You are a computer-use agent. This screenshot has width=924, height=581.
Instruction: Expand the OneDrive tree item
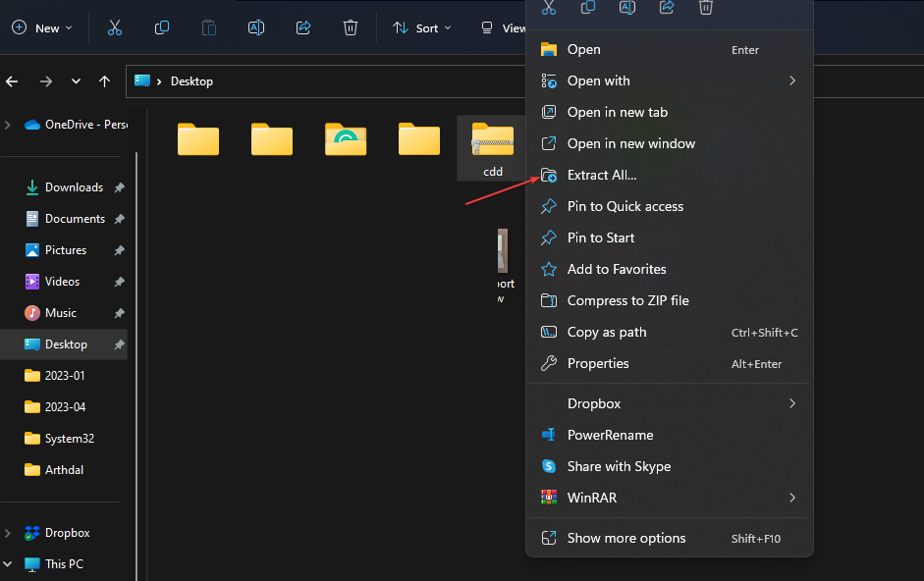coord(8,125)
